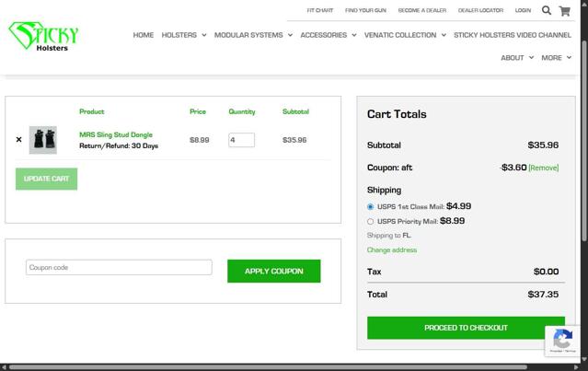Go to the Home page
The image size is (588, 371).
pyautogui.click(x=144, y=35)
